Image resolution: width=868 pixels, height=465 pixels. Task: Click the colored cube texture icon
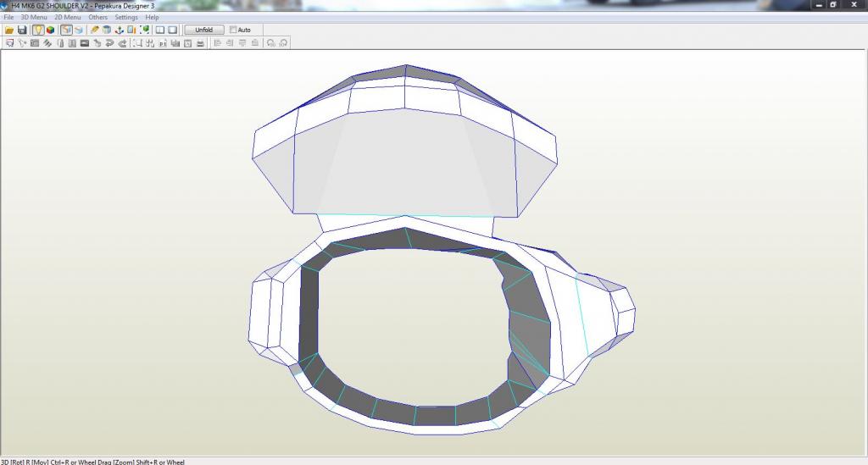tap(50, 30)
